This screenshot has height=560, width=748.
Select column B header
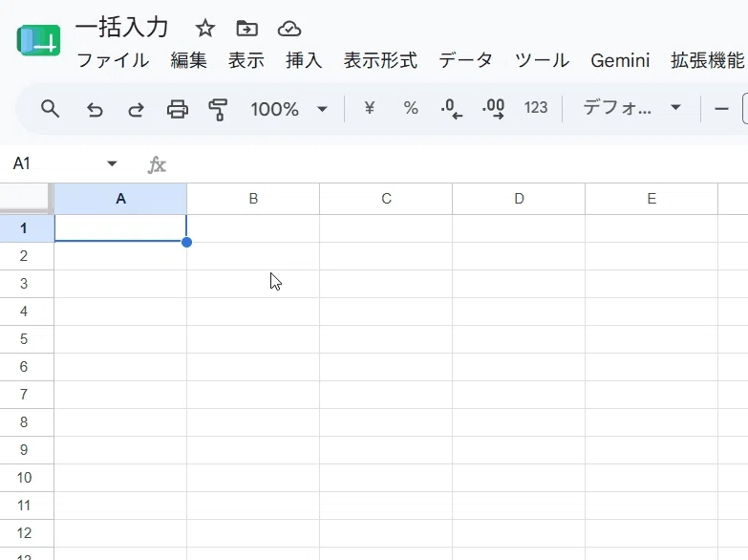253,199
